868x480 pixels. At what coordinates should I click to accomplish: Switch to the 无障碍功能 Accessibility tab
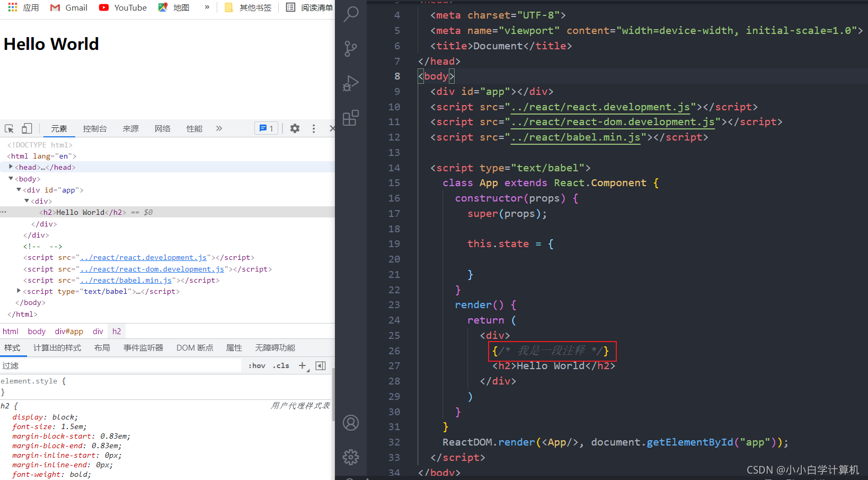[275, 348]
